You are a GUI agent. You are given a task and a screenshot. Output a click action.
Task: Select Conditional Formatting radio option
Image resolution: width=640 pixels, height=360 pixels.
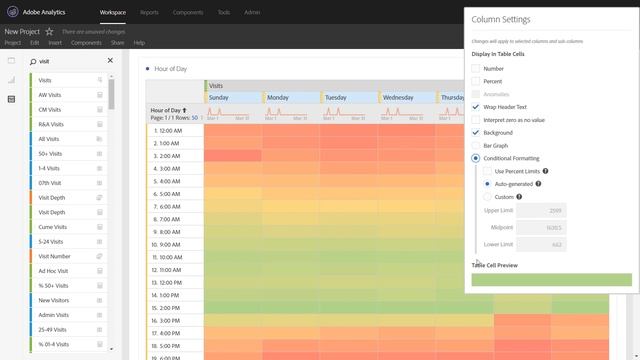click(476, 158)
